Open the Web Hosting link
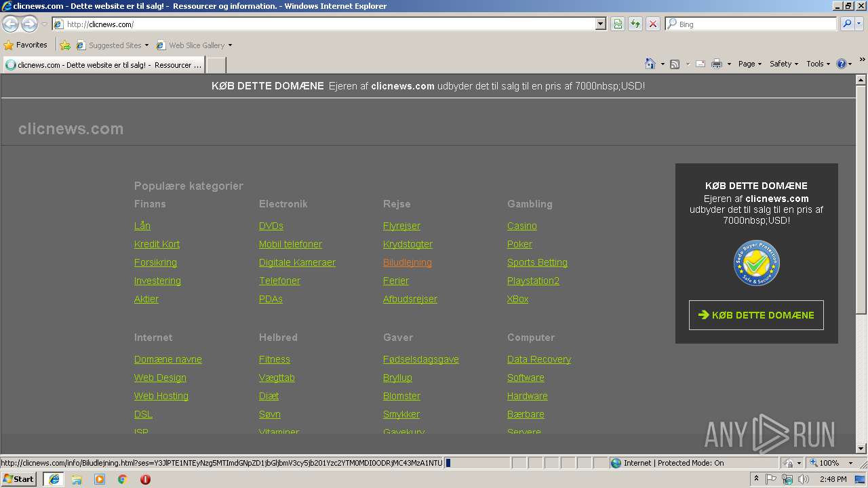This screenshot has height=488, width=868. point(161,396)
